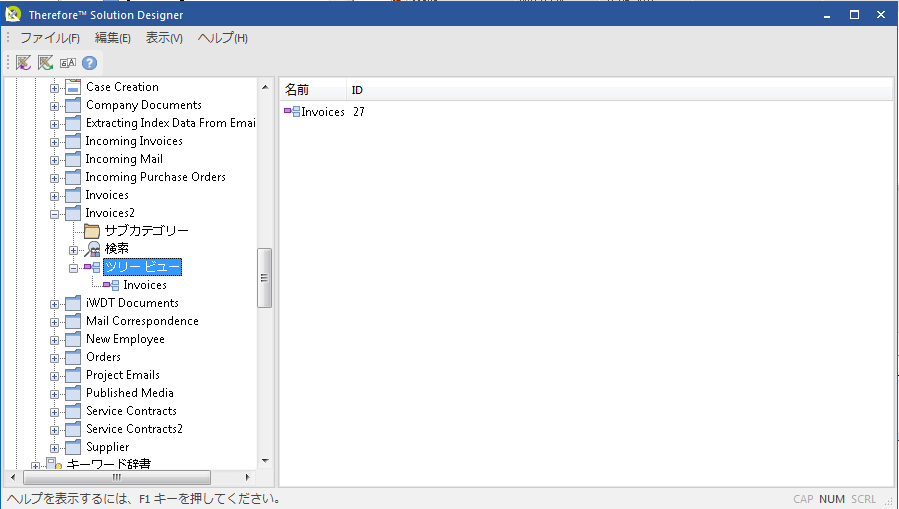Screen dimensions: 899x509
Task: Open help with the blue question icon
Action: point(89,62)
